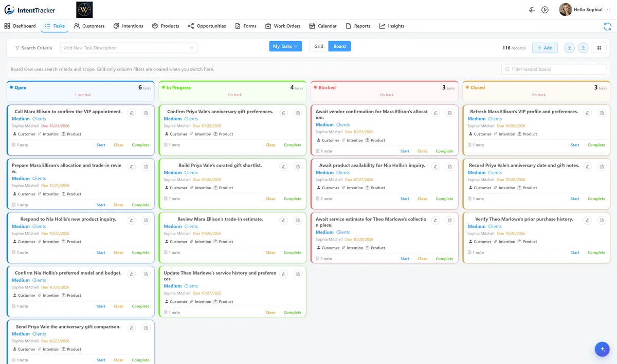
Task: Edit Verify Theo Marlowe's prior purchase history card
Action: click(587, 220)
